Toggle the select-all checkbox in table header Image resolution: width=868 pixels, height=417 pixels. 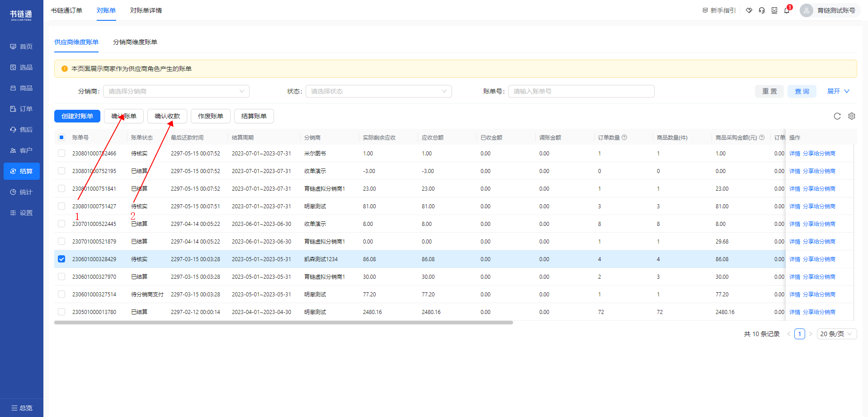click(61, 137)
